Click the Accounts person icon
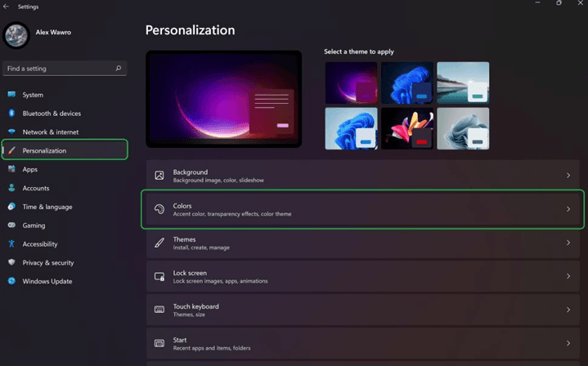 [11, 188]
